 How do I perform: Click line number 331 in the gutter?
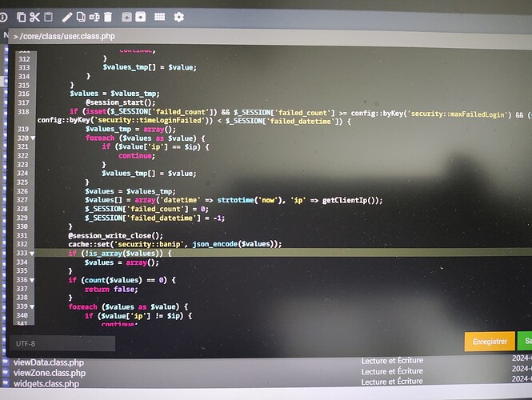point(22,235)
